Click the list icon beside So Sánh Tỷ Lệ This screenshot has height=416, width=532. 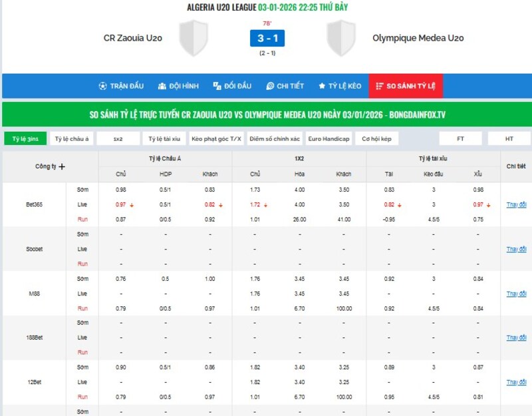tap(380, 87)
